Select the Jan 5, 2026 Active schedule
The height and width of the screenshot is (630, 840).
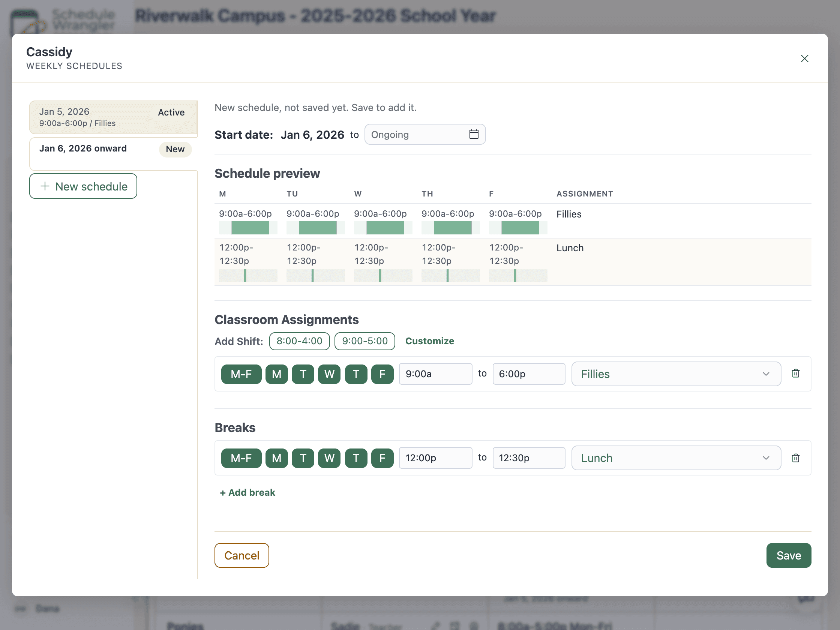pos(114,117)
